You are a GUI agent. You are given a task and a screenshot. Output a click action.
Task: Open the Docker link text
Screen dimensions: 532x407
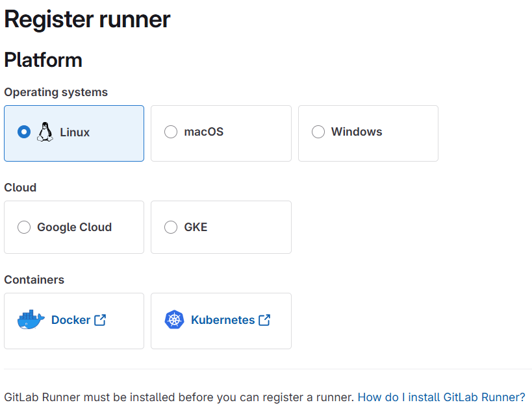[x=71, y=320]
